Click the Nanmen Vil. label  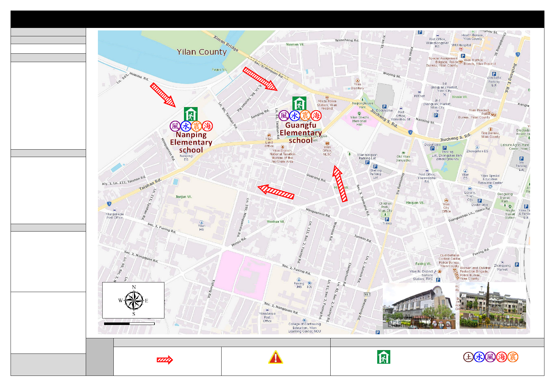(x=295, y=44)
